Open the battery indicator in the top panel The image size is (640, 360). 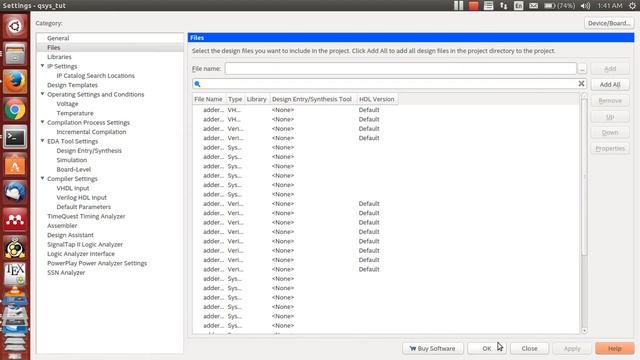(560, 6)
